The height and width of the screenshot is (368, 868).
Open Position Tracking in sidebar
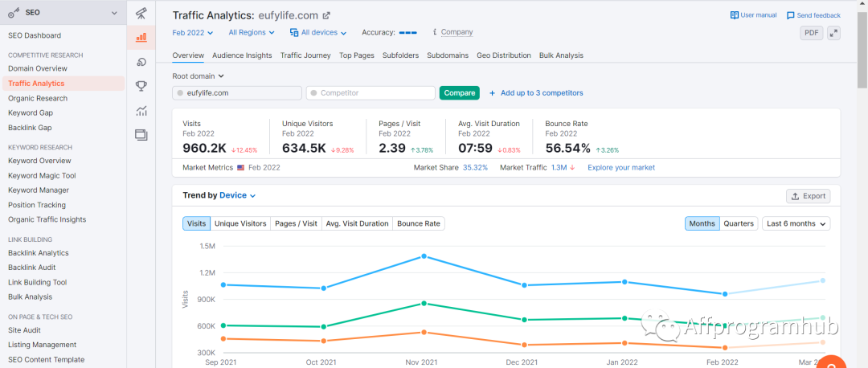36,205
